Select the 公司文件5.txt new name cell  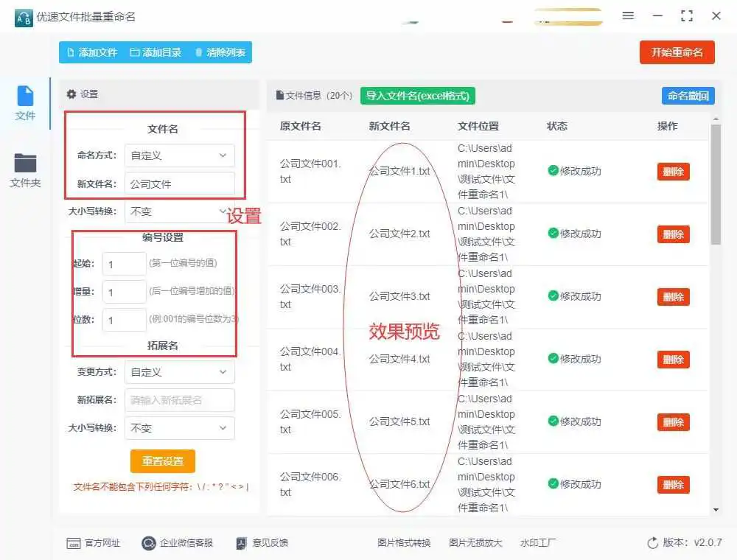click(399, 422)
